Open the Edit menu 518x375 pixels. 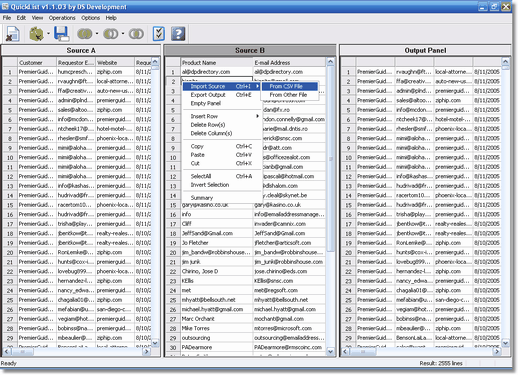pyautogui.click(x=21, y=18)
